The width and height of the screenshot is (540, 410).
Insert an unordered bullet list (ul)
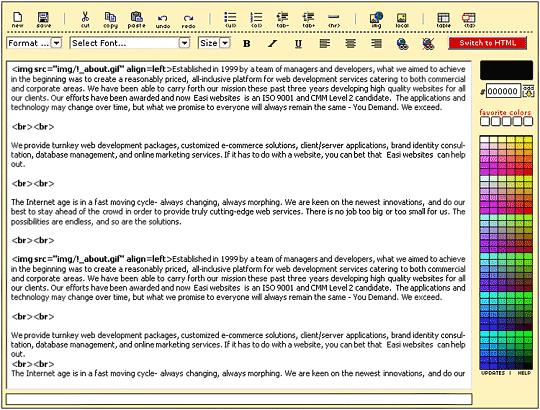[230, 20]
